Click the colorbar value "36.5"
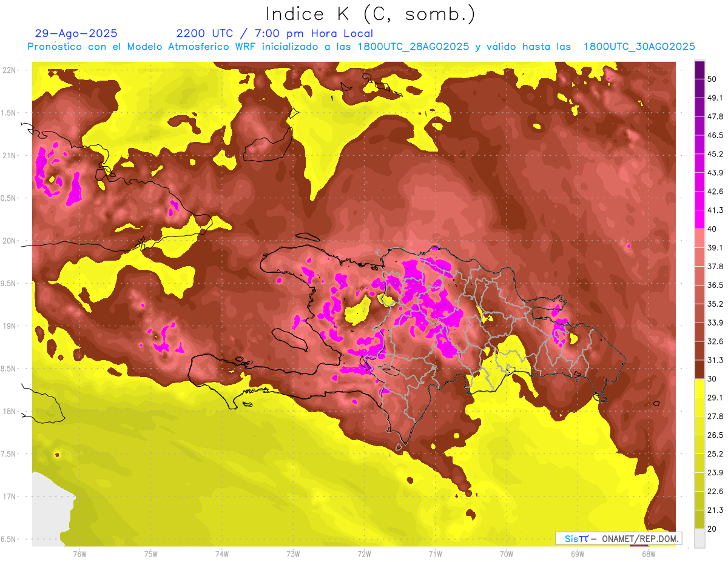The width and height of the screenshot is (728, 562). click(x=715, y=285)
